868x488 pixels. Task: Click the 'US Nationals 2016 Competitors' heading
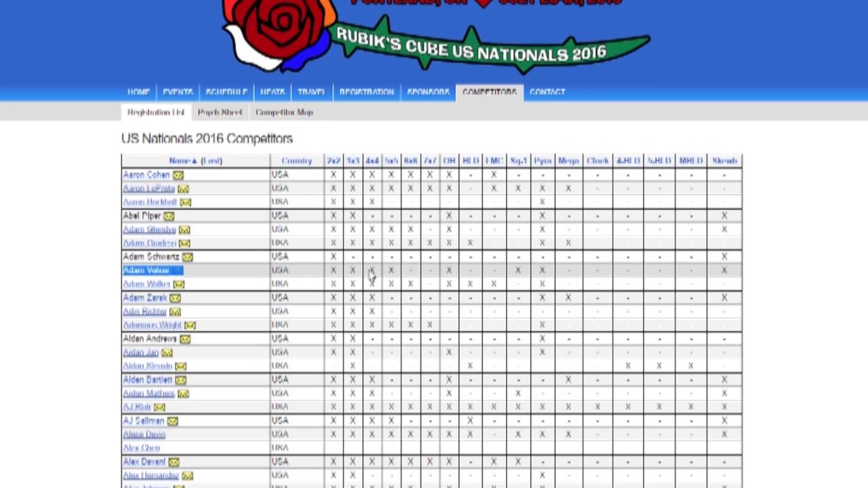coord(207,138)
